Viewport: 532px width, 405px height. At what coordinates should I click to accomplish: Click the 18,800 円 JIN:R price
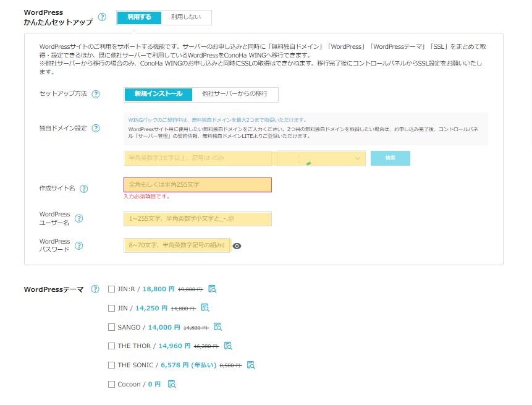158,289
